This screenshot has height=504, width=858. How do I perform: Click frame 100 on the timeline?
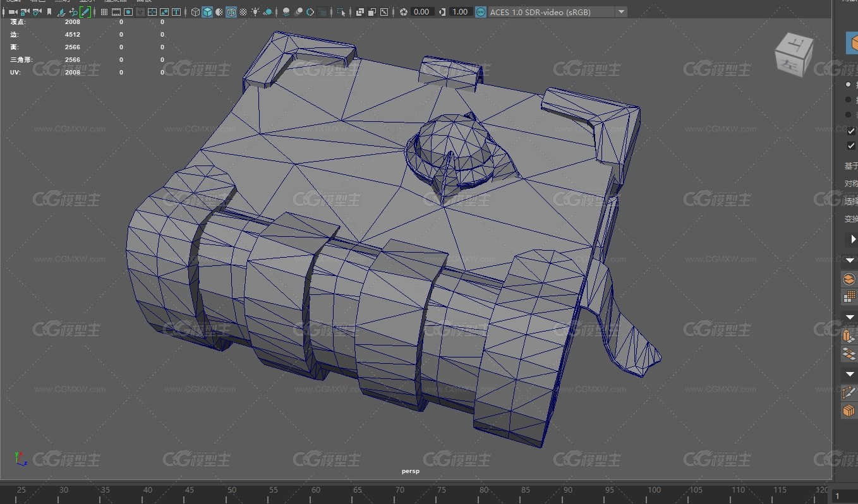(x=654, y=489)
